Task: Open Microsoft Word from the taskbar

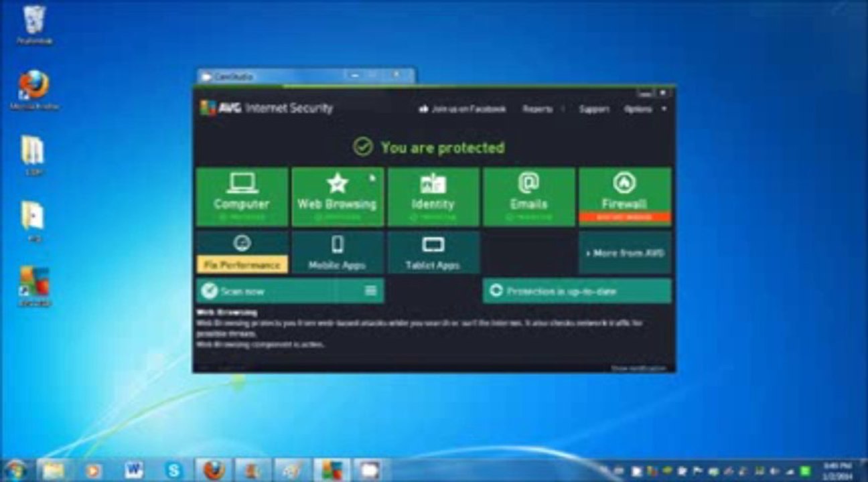Action: coord(134,470)
